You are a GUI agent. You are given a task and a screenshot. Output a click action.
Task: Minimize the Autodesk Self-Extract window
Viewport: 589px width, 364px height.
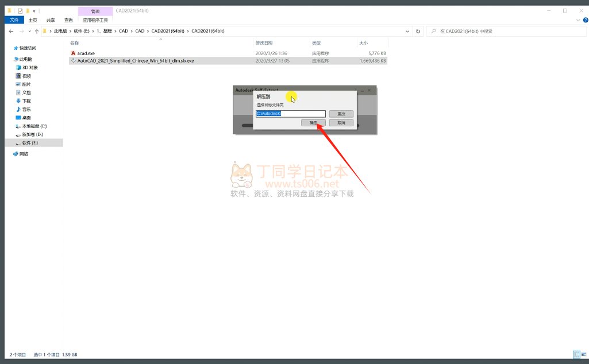tap(362, 90)
